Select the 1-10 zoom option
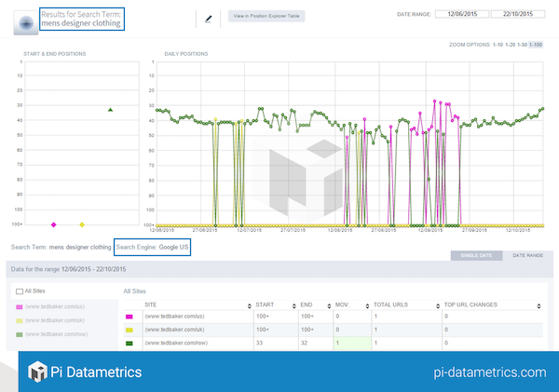This screenshot has height=392, width=559. (498, 44)
